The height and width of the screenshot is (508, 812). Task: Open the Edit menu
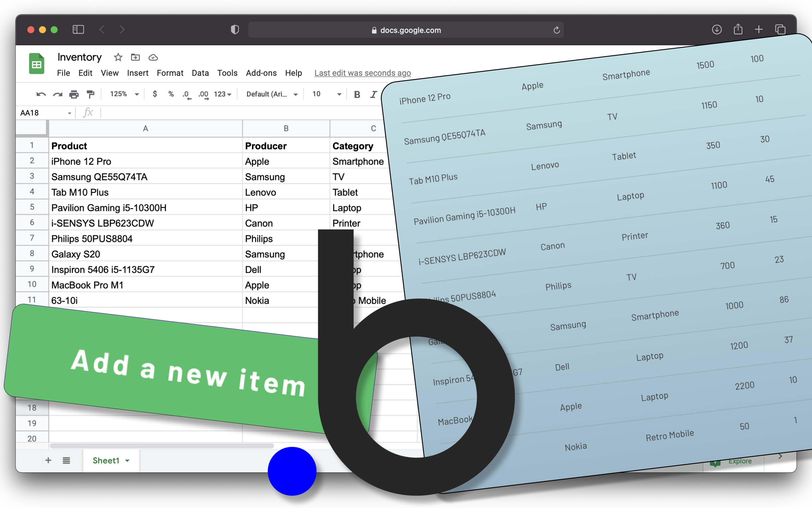point(85,73)
